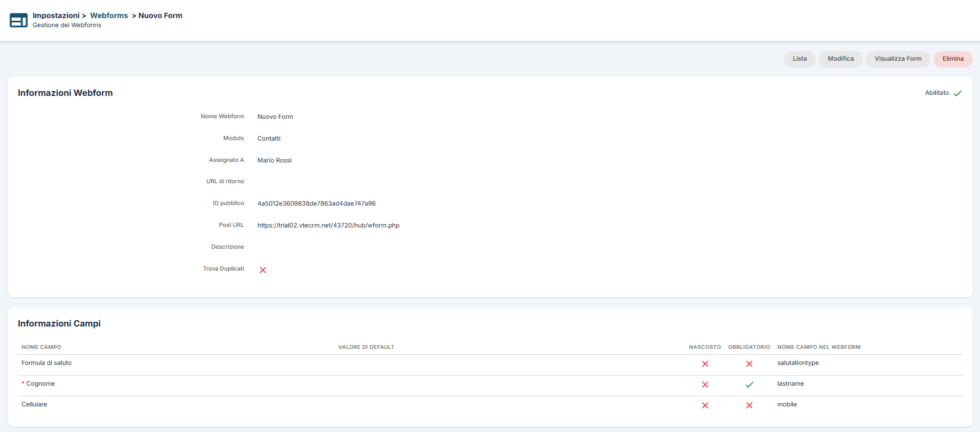Click NOME CAMPO NEL WEBFORM column header

click(x=819, y=347)
